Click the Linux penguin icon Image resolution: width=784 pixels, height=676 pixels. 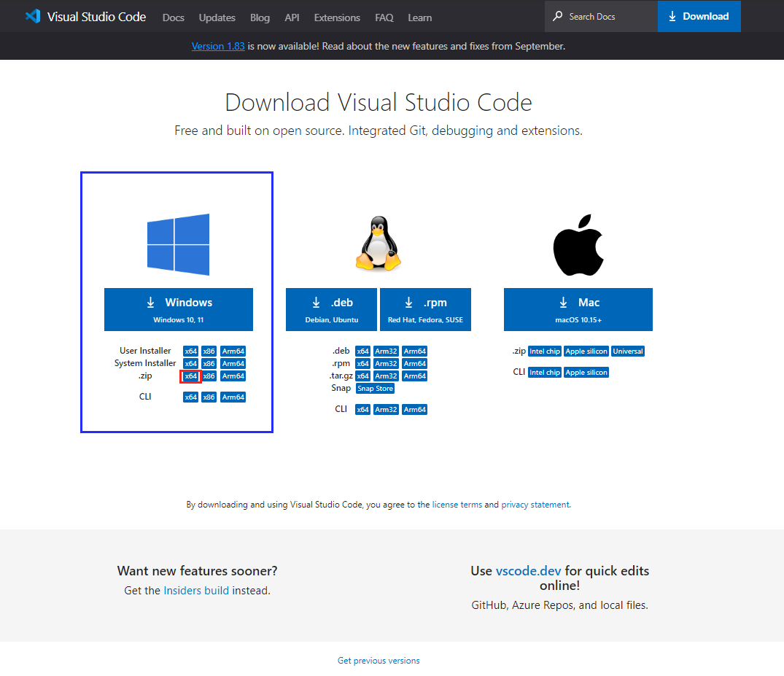(x=379, y=244)
